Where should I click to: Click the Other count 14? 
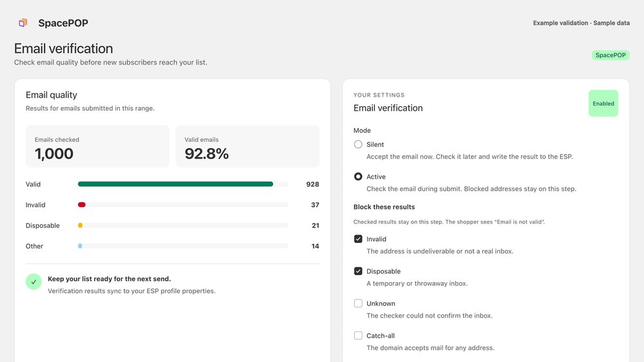coord(315,245)
